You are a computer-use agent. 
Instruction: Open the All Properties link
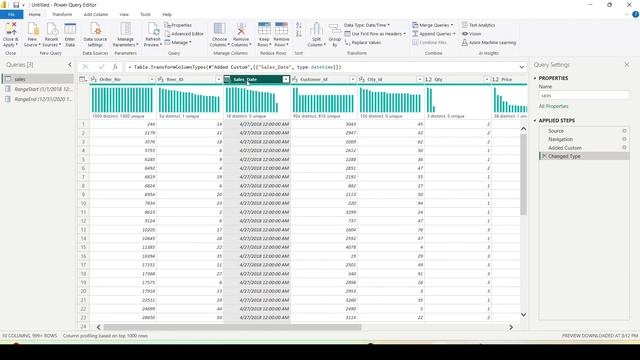[x=553, y=106]
